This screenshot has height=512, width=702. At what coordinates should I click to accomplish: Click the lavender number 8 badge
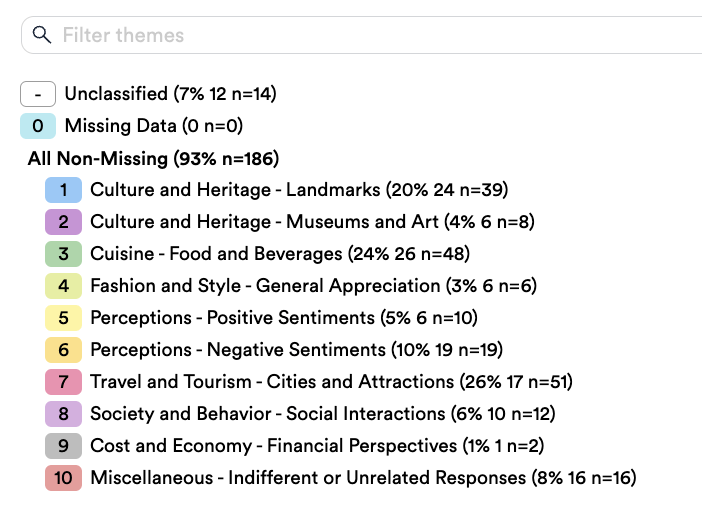(x=64, y=414)
